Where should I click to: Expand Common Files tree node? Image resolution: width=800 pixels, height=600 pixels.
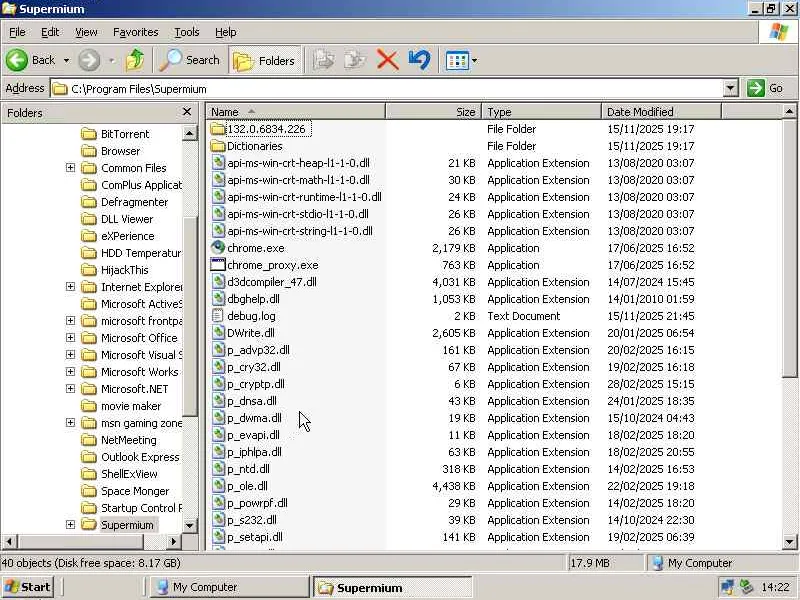[x=70, y=168]
